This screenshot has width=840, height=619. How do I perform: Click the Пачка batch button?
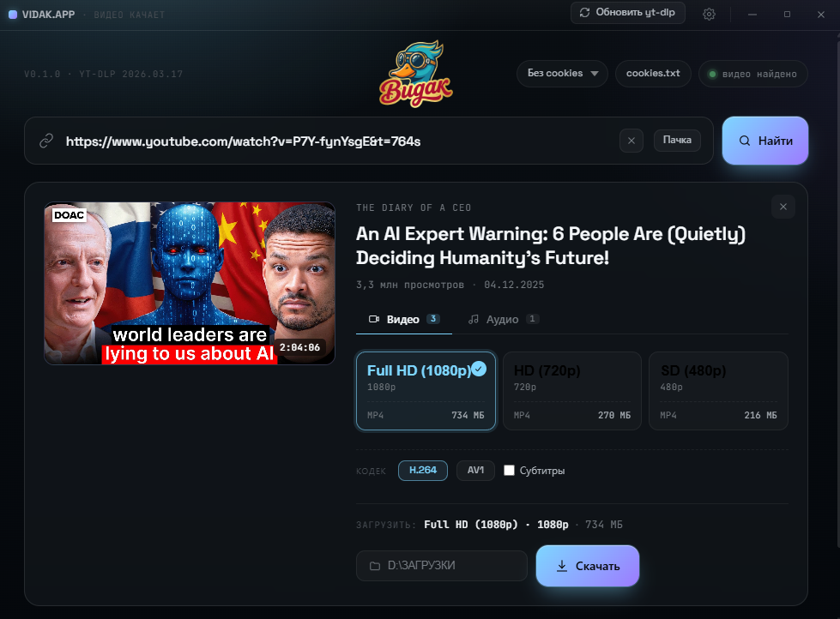(677, 141)
